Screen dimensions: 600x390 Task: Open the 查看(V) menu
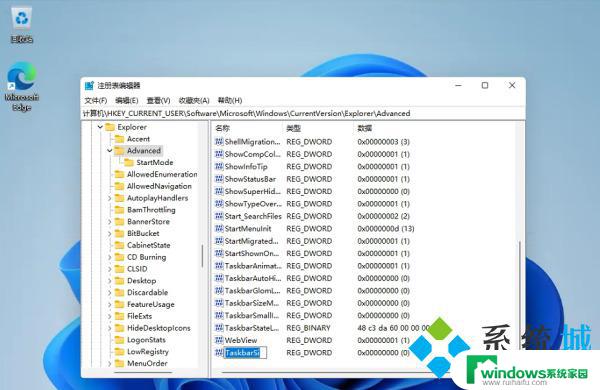(x=158, y=100)
